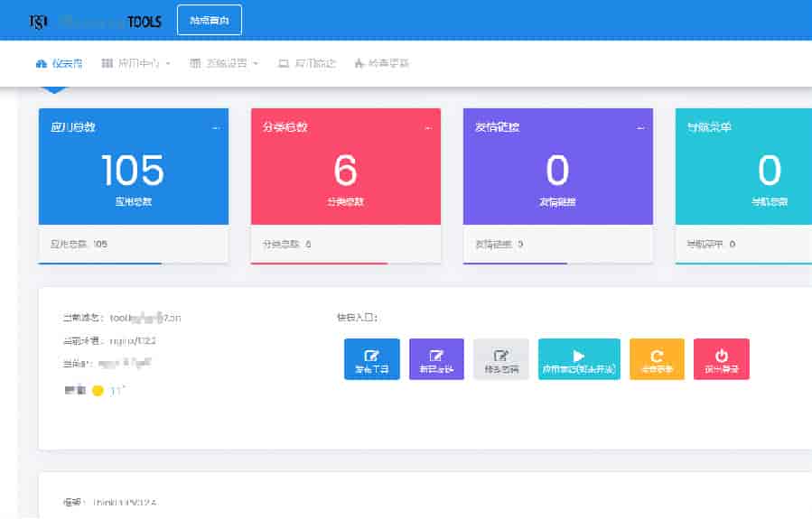Click the teal play-icon app store button
812x519 pixels.
tap(579, 359)
